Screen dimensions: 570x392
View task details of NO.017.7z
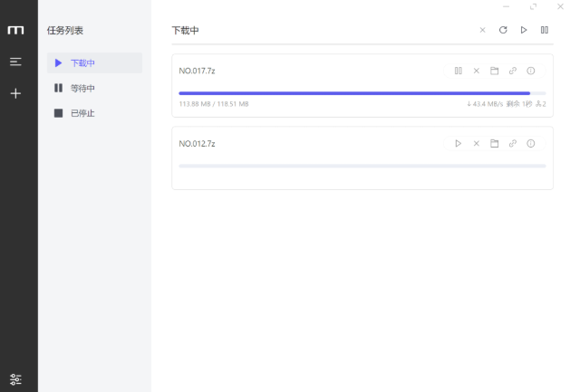click(531, 71)
